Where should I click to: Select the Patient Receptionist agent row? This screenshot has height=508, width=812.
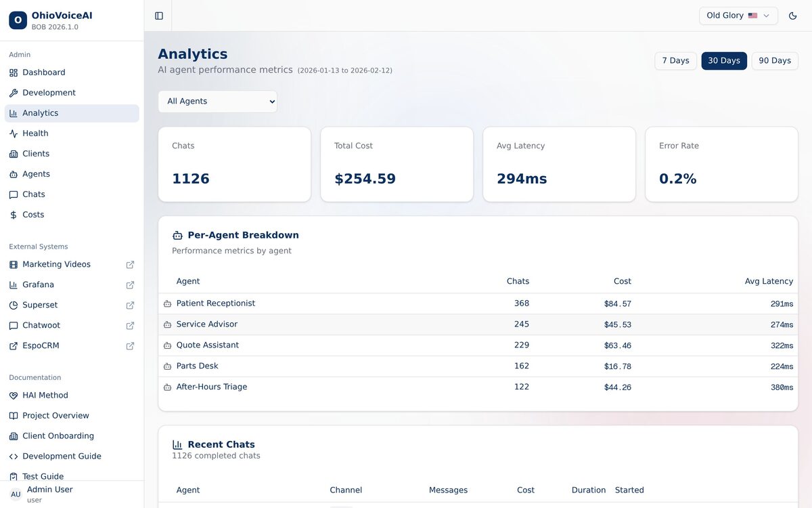[216, 303]
